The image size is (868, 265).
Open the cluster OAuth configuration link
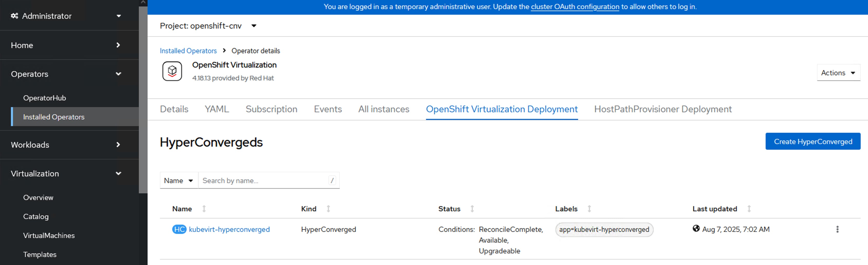[575, 7]
